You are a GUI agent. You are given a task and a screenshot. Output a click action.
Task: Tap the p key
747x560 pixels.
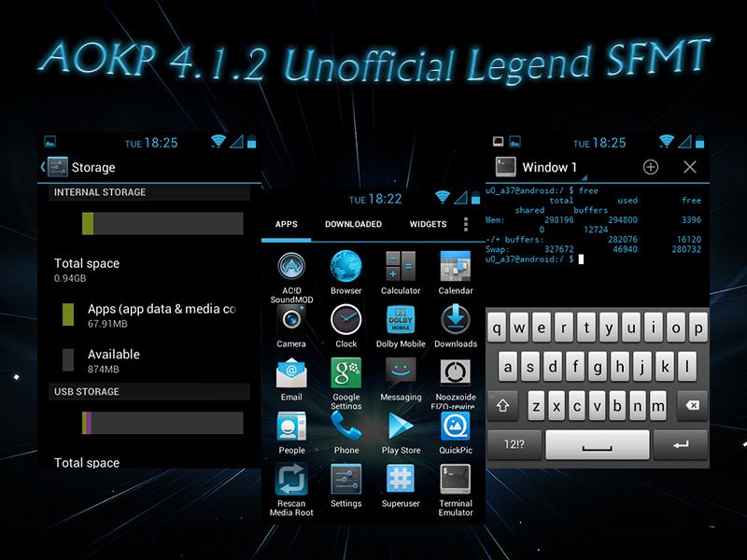[x=698, y=328]
